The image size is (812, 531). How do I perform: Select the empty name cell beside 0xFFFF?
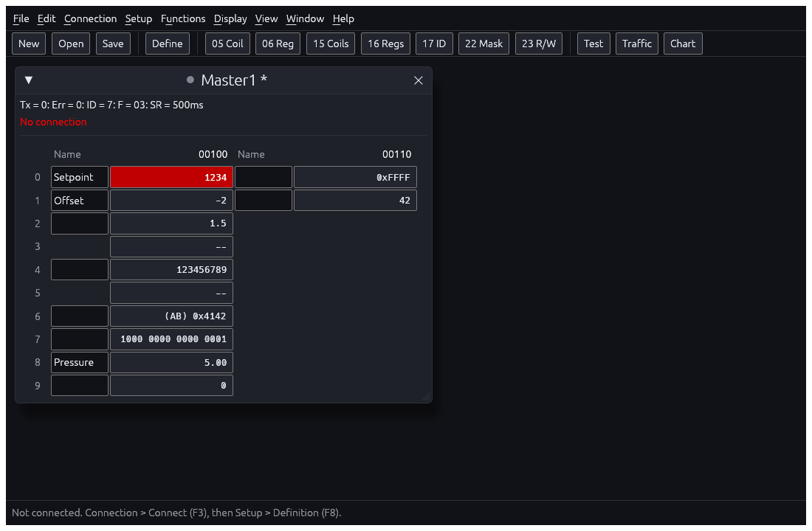click(264, 177)
